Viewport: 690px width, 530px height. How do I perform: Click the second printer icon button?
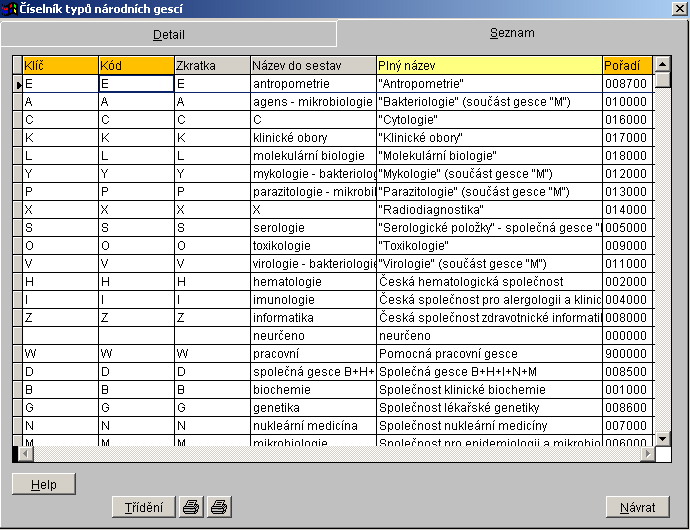point(218,507)
